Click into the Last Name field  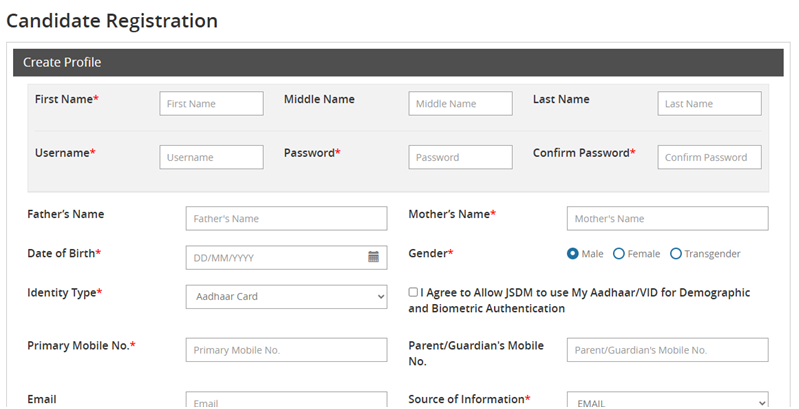(x=709, y=104)
